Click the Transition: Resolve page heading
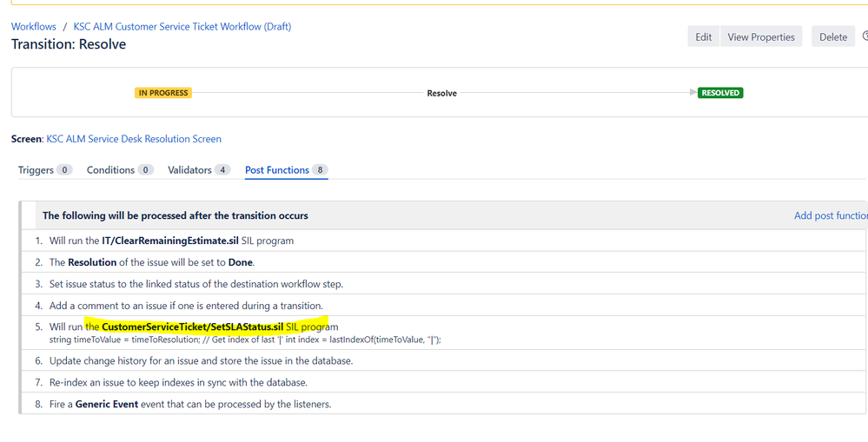The height and width of the screenshot is (442, 868). (x=69, y=44)
